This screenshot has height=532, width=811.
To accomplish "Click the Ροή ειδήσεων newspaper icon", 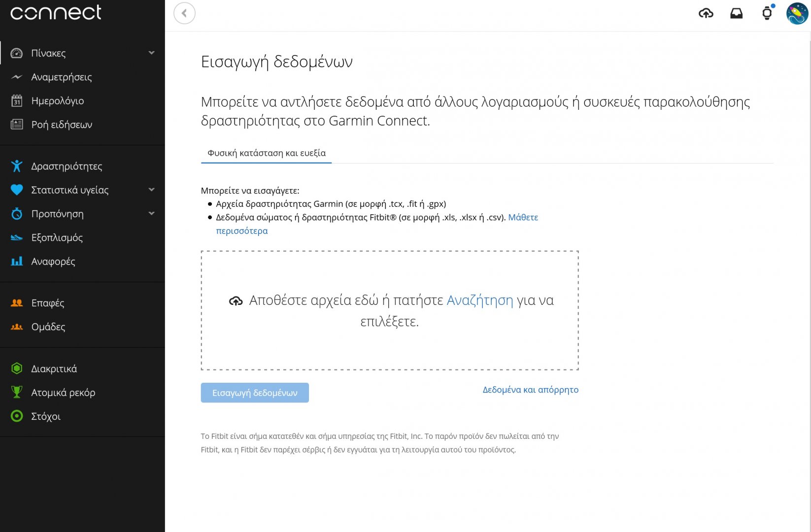I will point(17,124).
